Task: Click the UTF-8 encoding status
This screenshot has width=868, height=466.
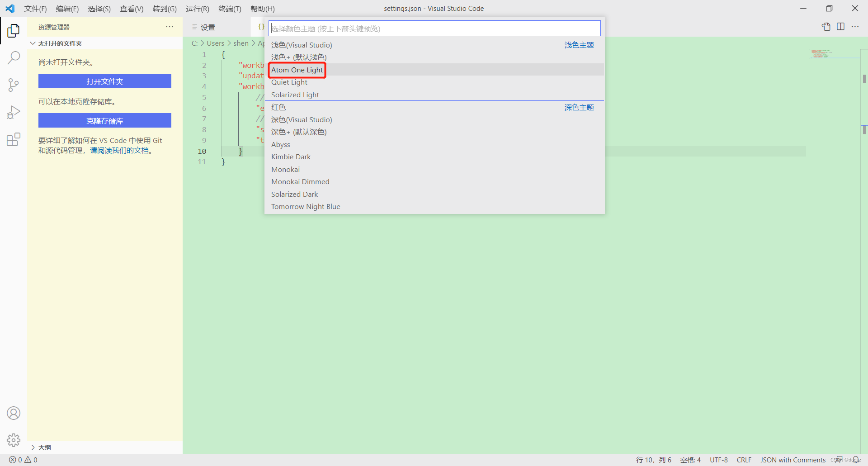Action: tap(719, 460)
